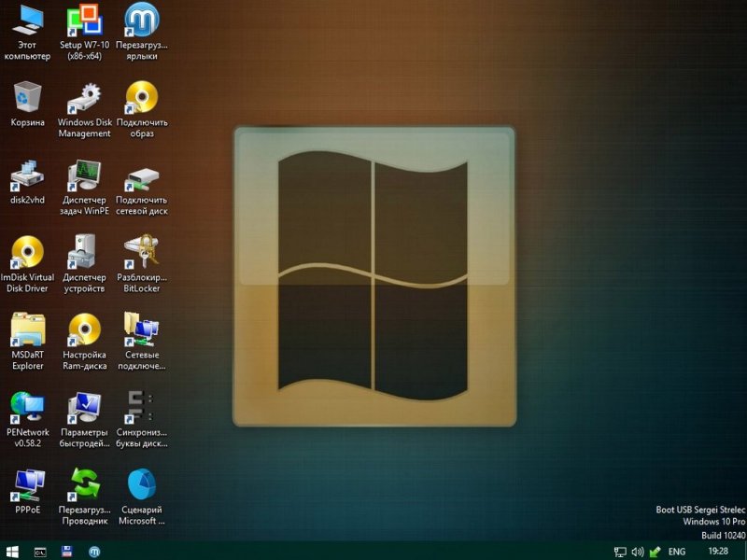Open the blue M taskbar icon
The image size is (747, 560).
pyautogui.click(x=95, y=552)
